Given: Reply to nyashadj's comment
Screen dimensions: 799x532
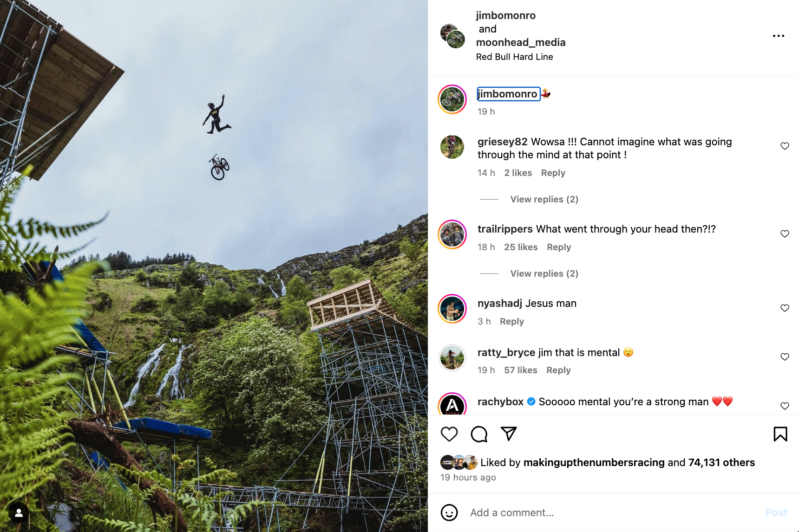Looking at the screenshot, I should click(511, 321).
